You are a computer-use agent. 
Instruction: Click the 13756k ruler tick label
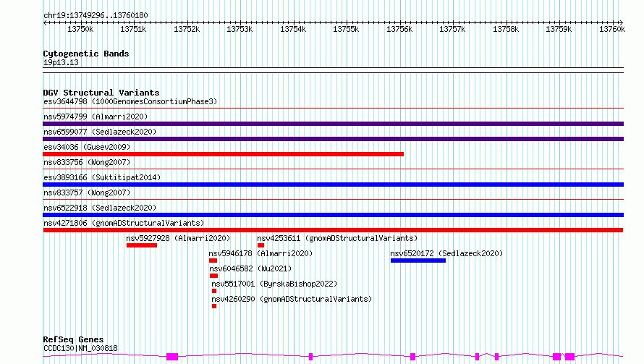pos(399,29)
